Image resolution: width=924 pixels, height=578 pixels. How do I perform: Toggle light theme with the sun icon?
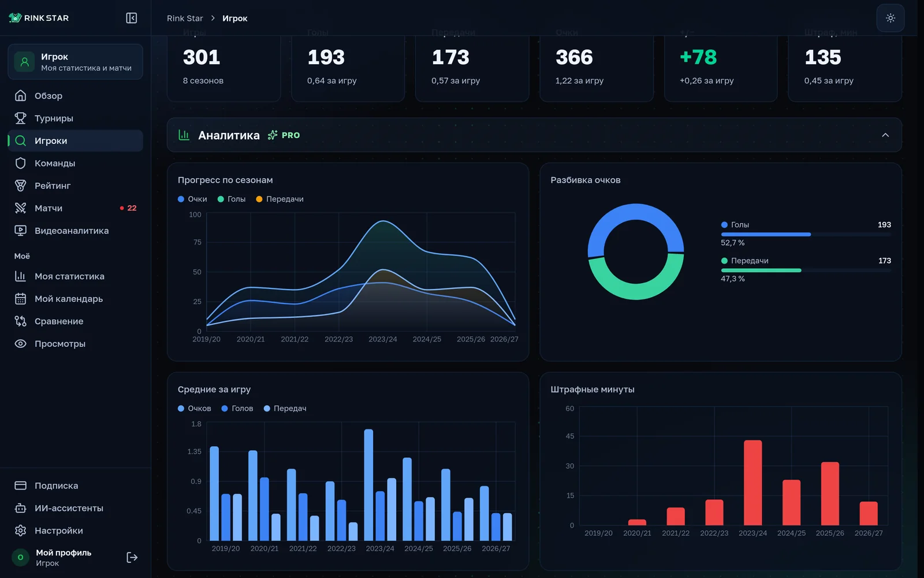891,18
